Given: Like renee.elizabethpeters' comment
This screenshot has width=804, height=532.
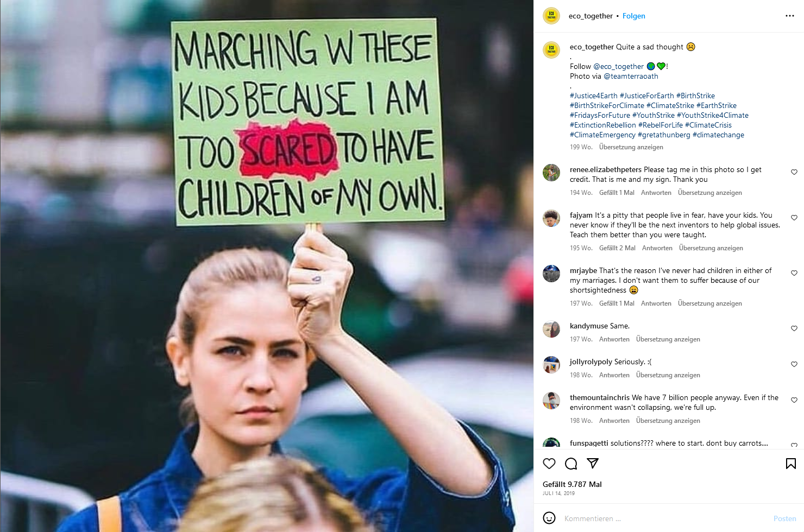Looking at the screenshot, I should click(x=794, y=172).
